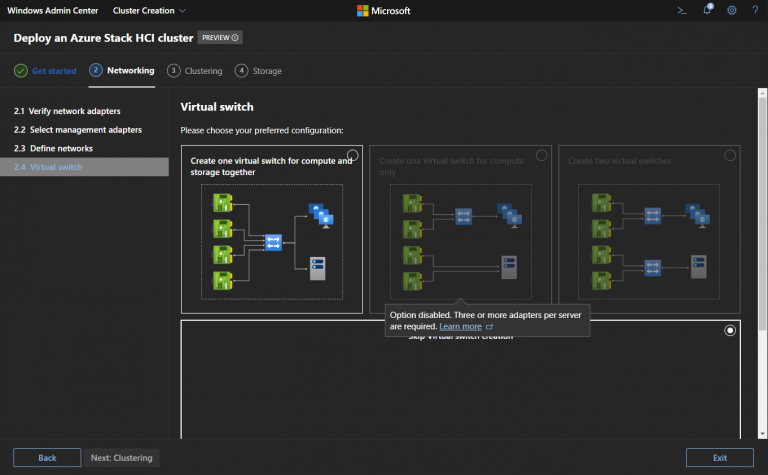Click the Exit button
The width and height of the screenshot is (768, 475).
tap(720, 458)
